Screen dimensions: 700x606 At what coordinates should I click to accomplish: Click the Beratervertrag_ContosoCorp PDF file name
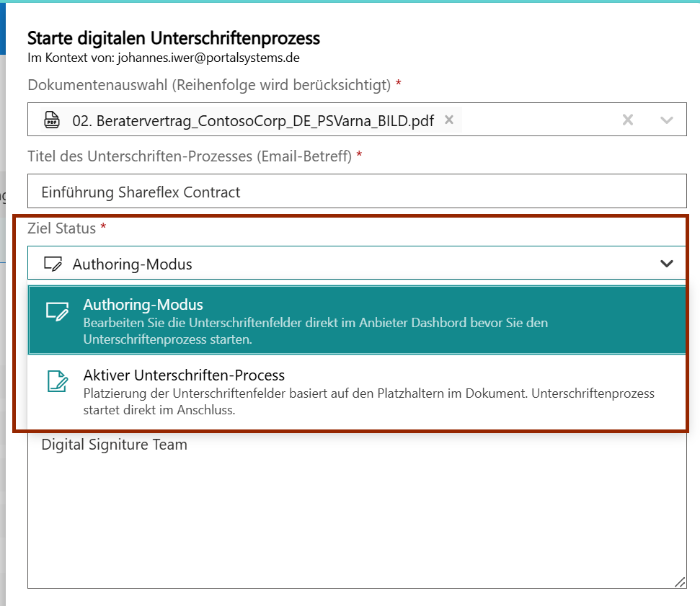253,120
